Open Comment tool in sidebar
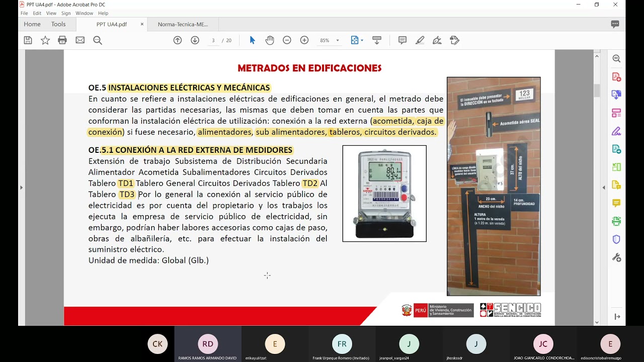The height and width of the screenshot is (362, 644). [616, 203]
